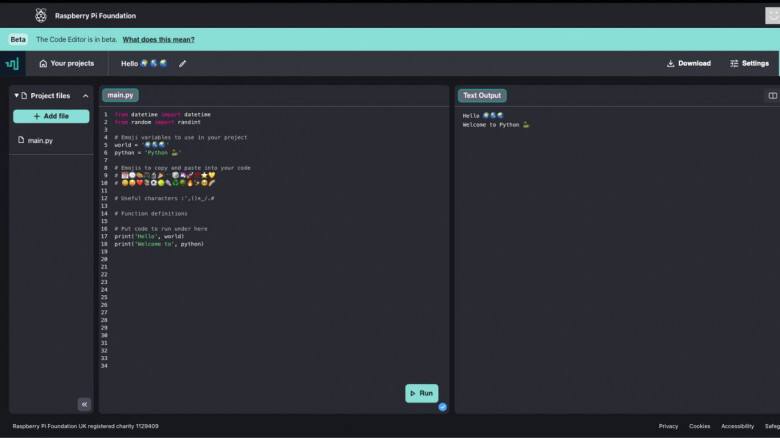Viewport: 780px width, 438px height.
Task: Click the Beta badge label
Action: (x=18, y=39)
